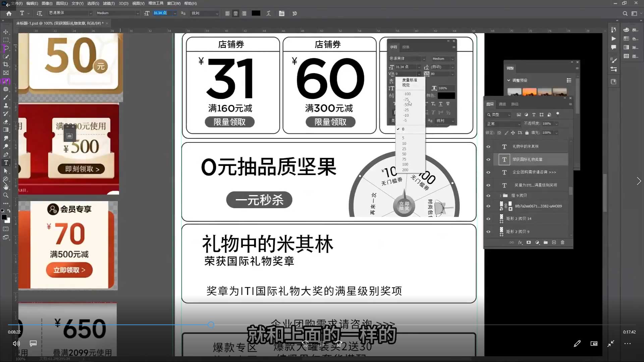
Task: Choose 视觉 in the kerning dropdown list
Action: tap(406, 85)
